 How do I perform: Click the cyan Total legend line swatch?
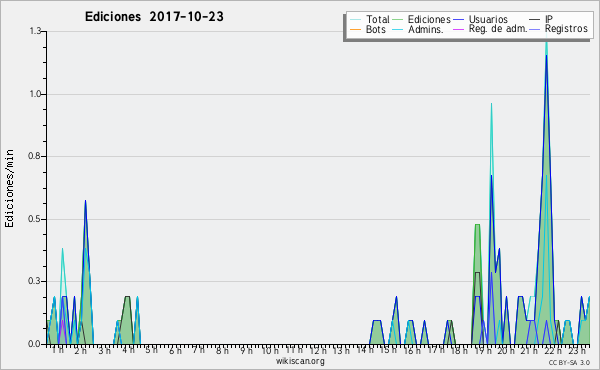(355, 19)
